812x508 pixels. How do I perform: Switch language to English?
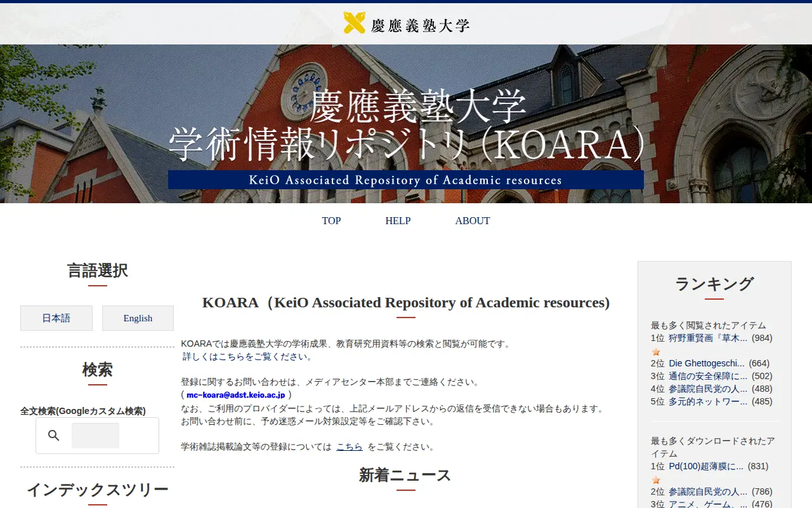pos(138,318)
